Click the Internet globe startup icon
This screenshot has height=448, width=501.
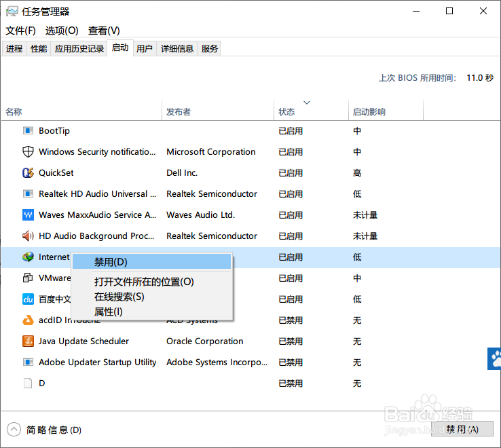[28, 257]
